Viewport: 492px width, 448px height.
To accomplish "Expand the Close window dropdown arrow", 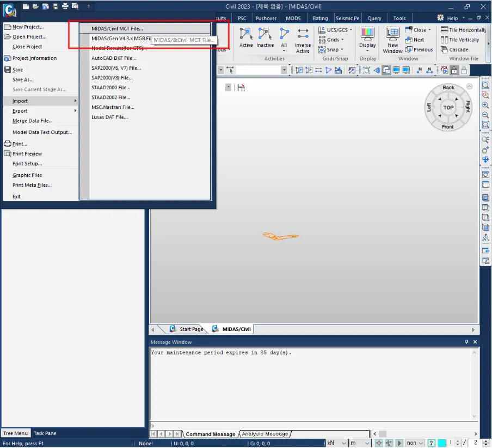I will coord(429,30).
